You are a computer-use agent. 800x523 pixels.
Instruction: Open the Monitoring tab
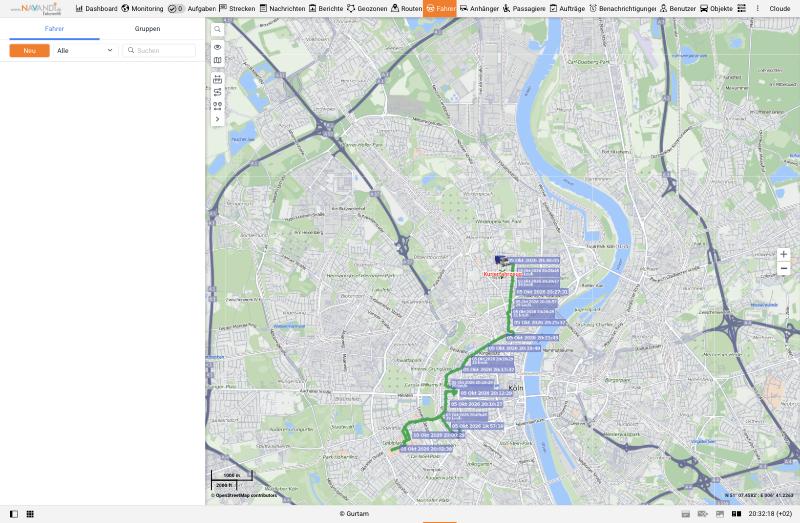click(142, 9)
